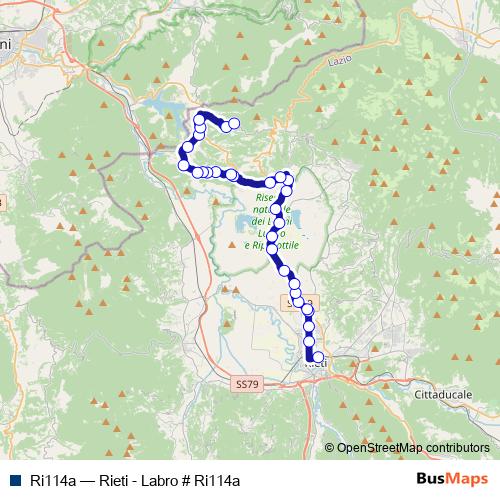
Task: Select the stop at the route's eastern bend
Action: point(288,181)
